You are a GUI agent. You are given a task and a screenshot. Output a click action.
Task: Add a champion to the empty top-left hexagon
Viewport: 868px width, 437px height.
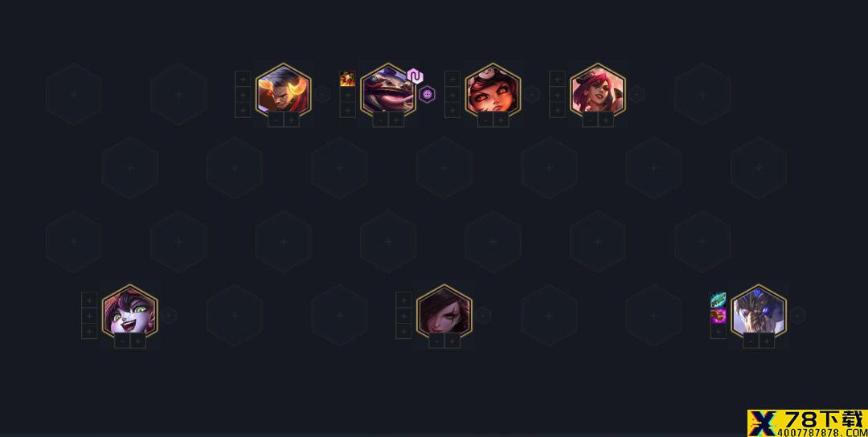[x=74, y=94]
